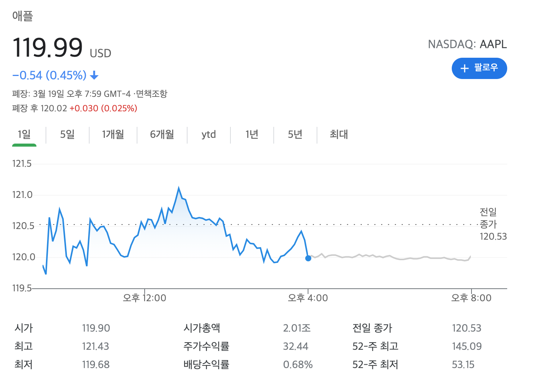Click the 최고 value 121.43
533x392 pixels.
click(x=95, y=346)
